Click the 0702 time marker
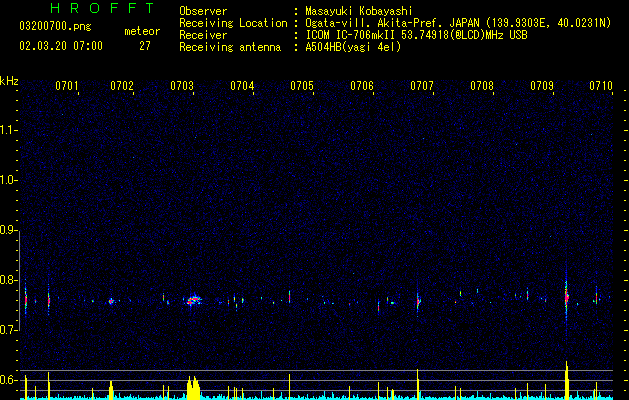Image resolution: width=629 pixels, height=400 pixels. [122, 86]
